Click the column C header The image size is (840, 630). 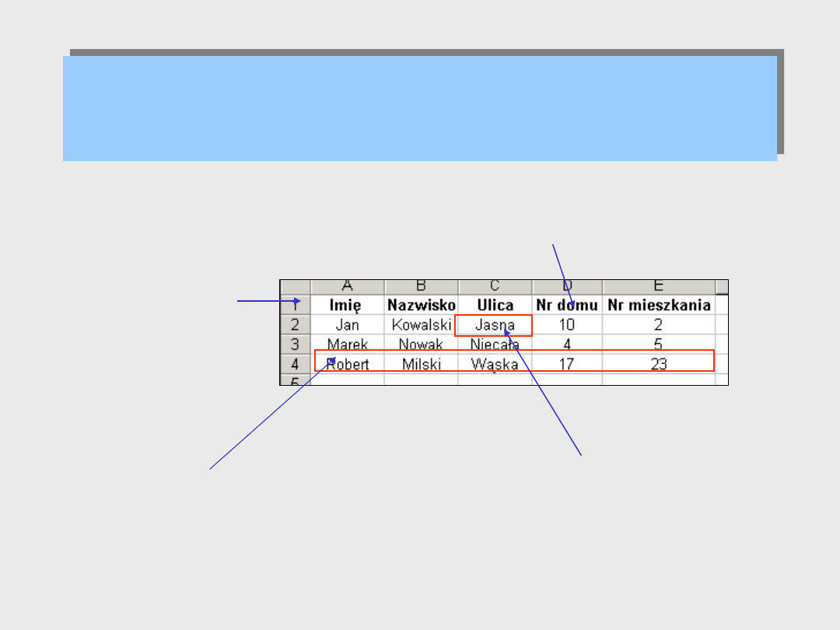(495, 287)
